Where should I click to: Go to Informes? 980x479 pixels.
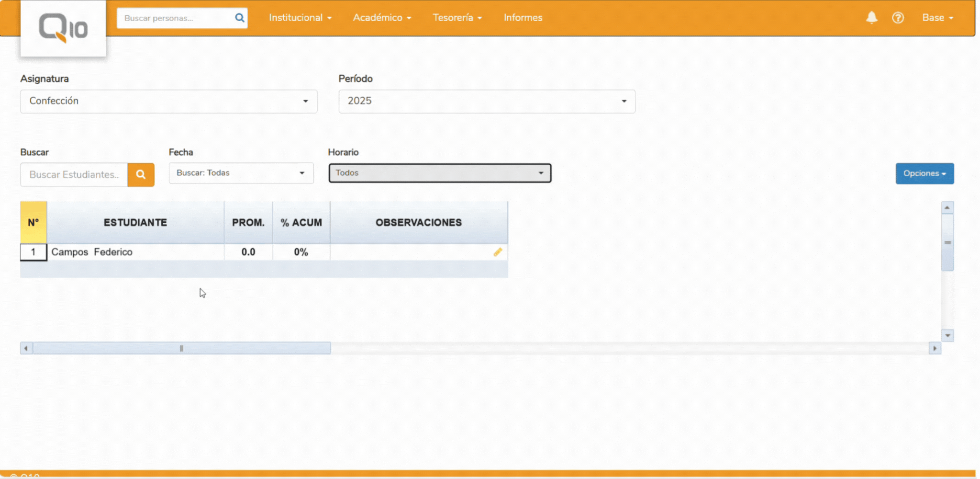523,18
